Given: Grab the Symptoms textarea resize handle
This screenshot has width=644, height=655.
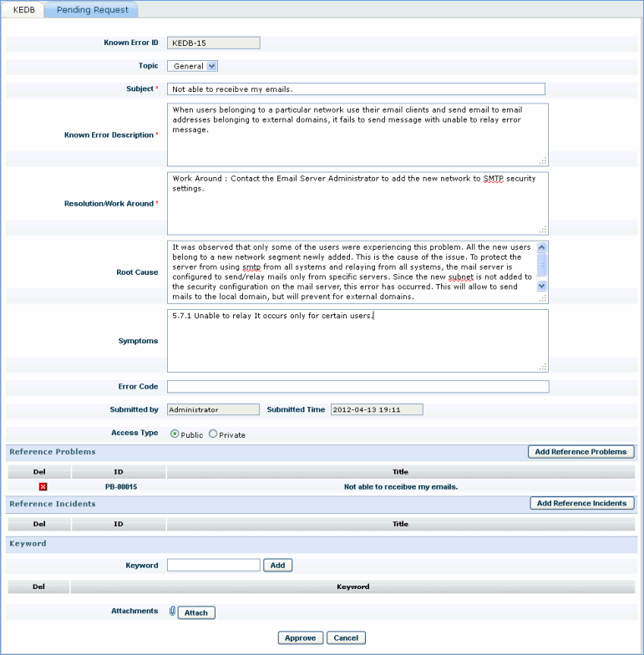Looking at the screenshot, I should click(543, 368).
